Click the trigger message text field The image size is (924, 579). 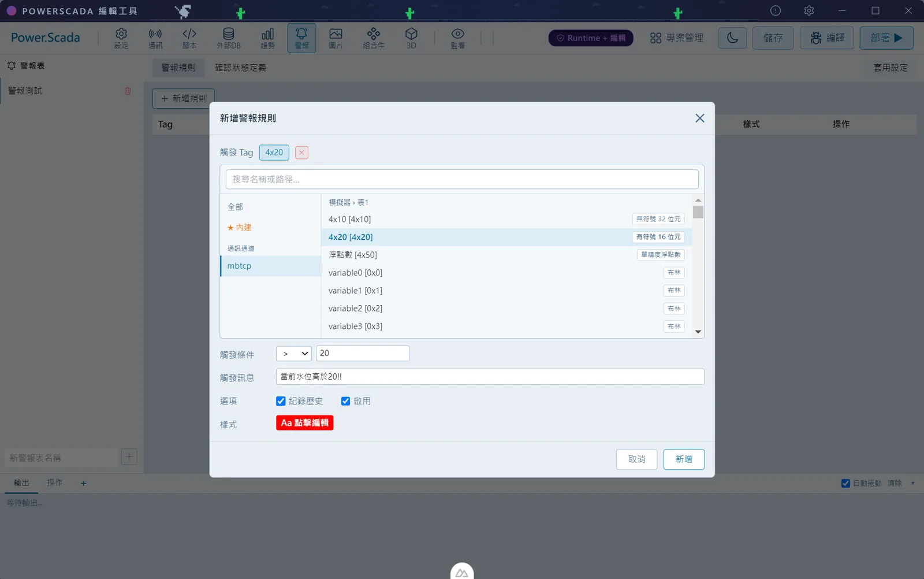490,377
